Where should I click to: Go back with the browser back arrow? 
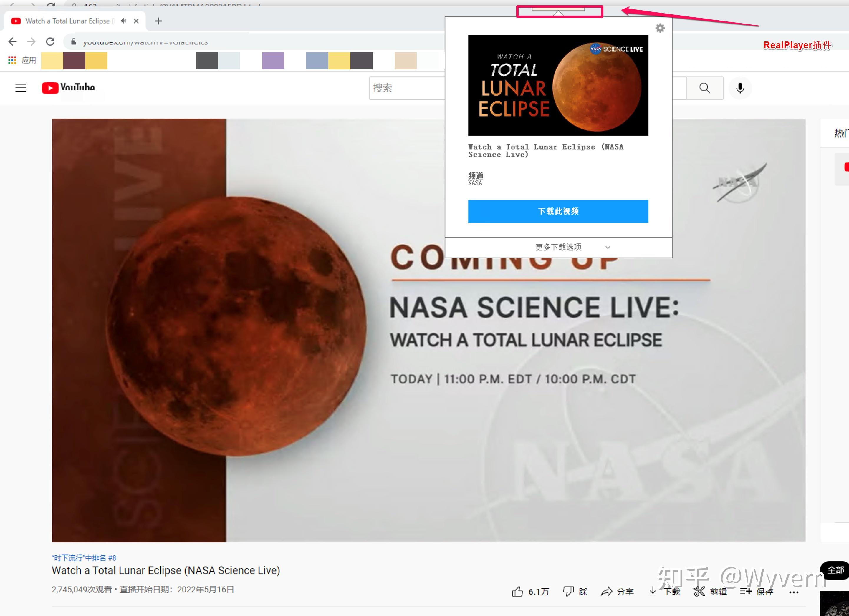pyautogui.click(x=13, y=41)
